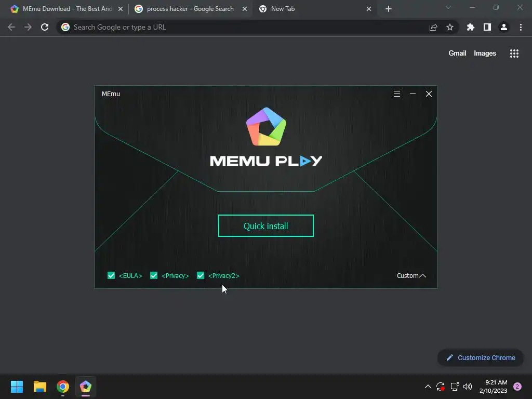Screen dimensions: 532x399
Task: Bookmark this tab with the star
Action: [x=450, y=27]
